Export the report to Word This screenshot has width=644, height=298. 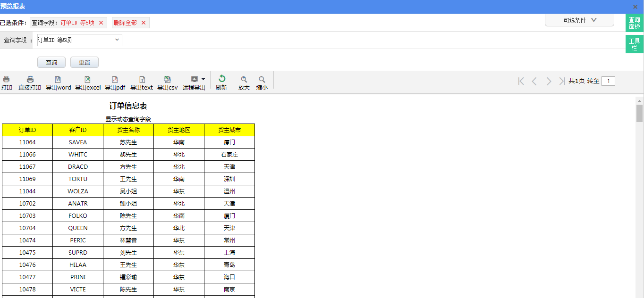(x=58, y=80)
